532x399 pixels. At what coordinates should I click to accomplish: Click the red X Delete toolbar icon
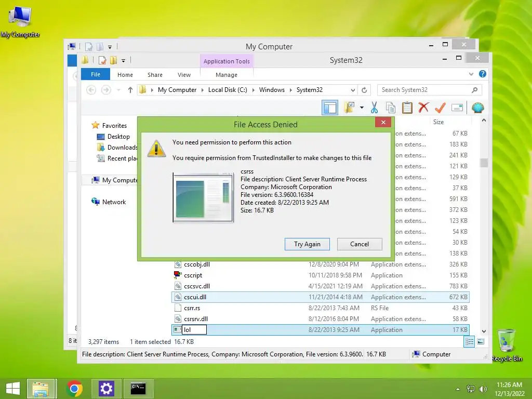coord(423,108)
